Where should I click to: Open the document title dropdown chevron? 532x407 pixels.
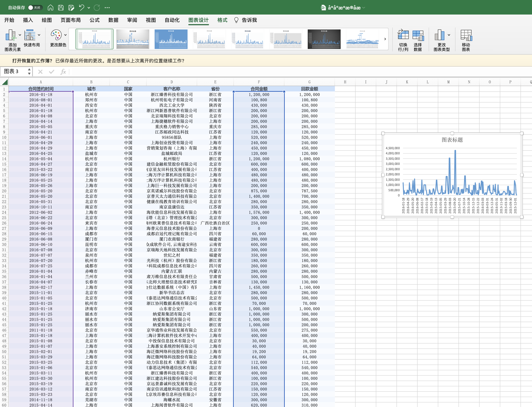pos(364,8)
